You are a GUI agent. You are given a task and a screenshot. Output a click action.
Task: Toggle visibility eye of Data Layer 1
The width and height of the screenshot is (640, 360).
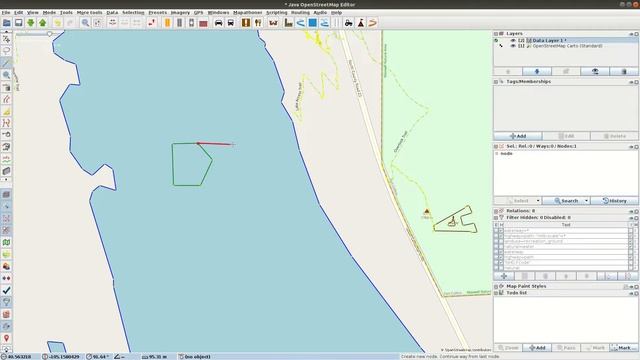[x=513, y=40]
